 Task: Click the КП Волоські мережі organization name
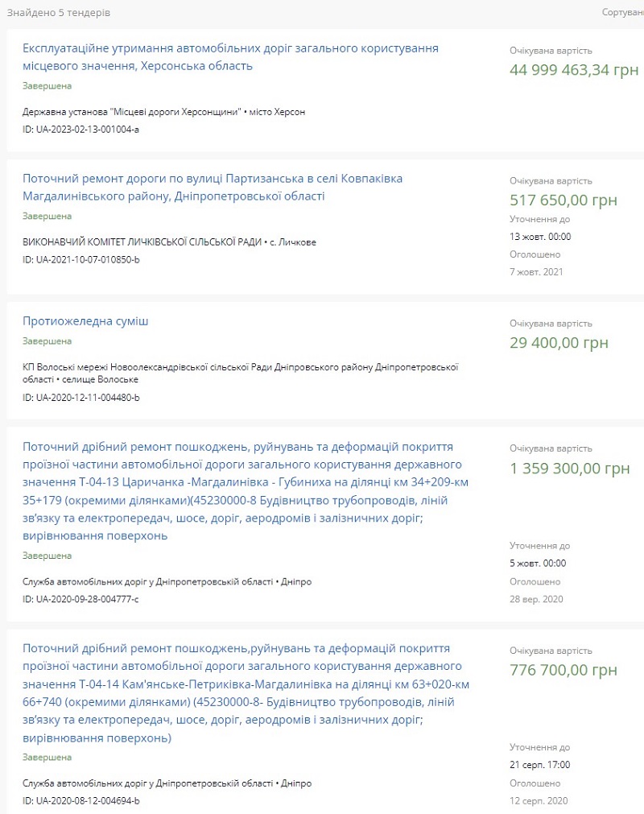point(240,374)
